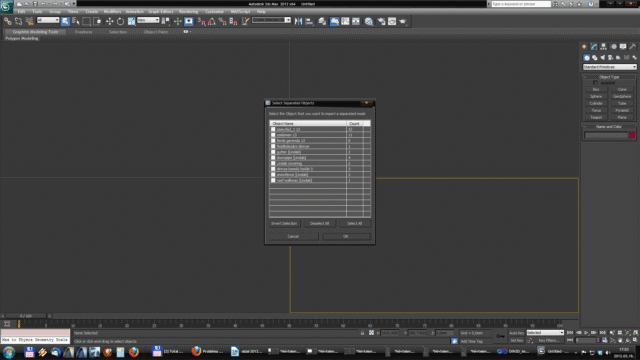Screen dimensions: 640x360
Task: Select Cameras category in Create panel
Action: [x=611, y=58]
